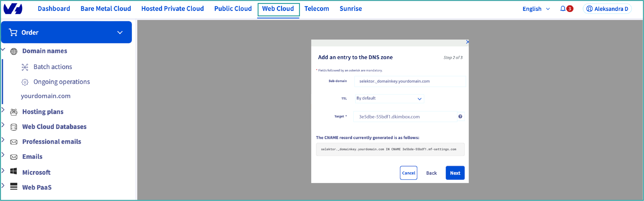Click the Web Cloud Databases icon
Viewport: 644px width, 201px height.
(x=14, y=127)
